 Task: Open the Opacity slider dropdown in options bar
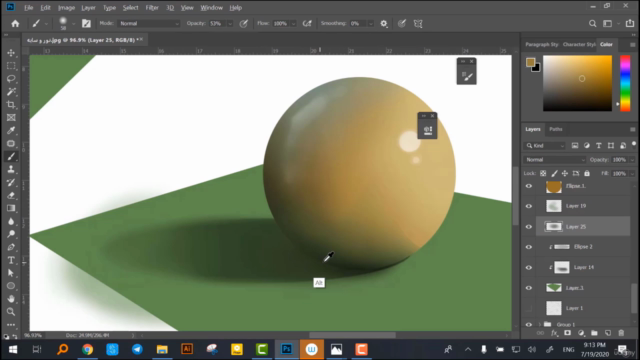point(230,24)
